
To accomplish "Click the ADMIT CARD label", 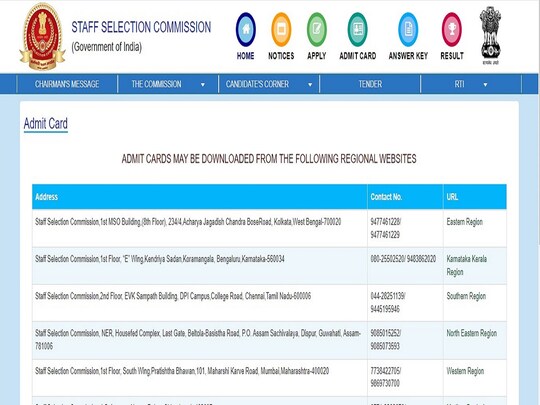I will pyautogui.click(x=357, y=56).
